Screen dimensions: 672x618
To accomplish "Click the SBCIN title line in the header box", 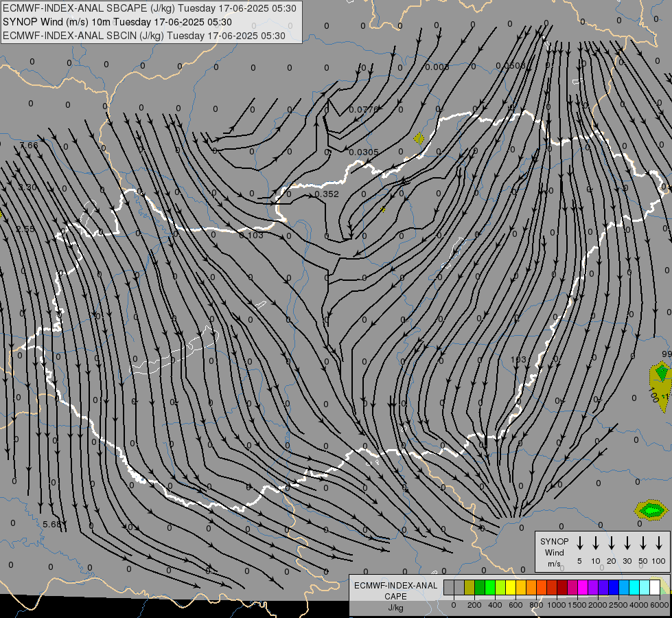I will pyautogui.click(x=144, y=36).
